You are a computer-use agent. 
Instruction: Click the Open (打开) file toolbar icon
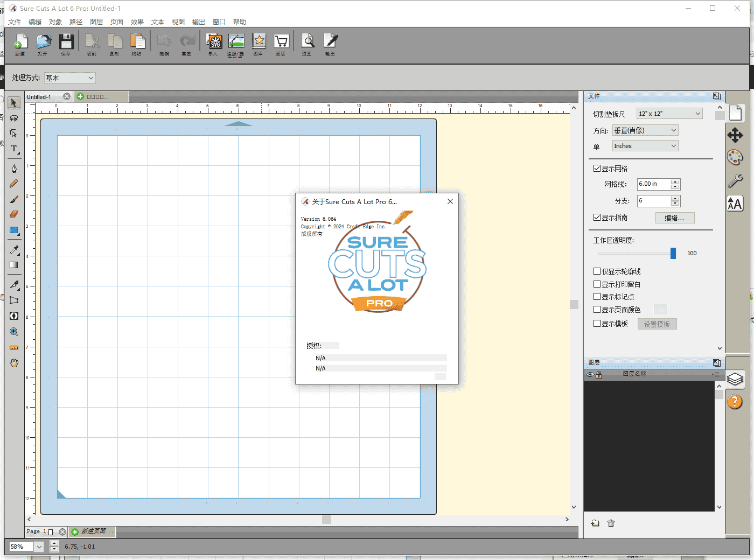[43, 42]
